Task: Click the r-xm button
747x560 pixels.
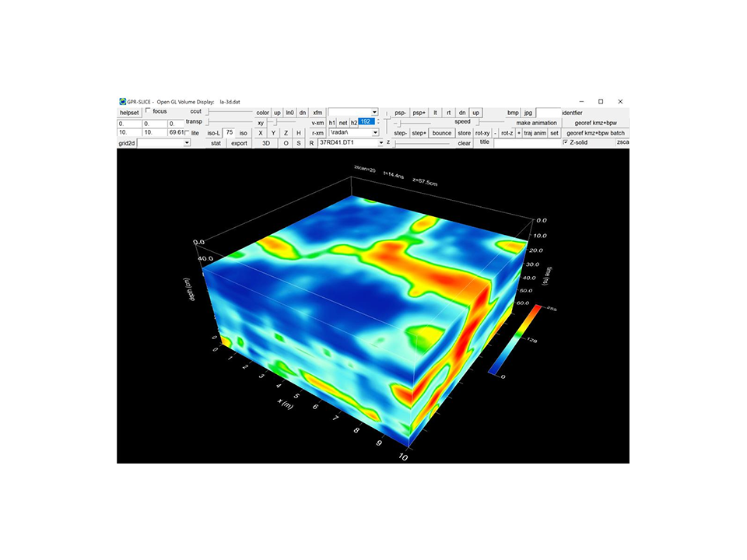Action: (x=317, y=133)
